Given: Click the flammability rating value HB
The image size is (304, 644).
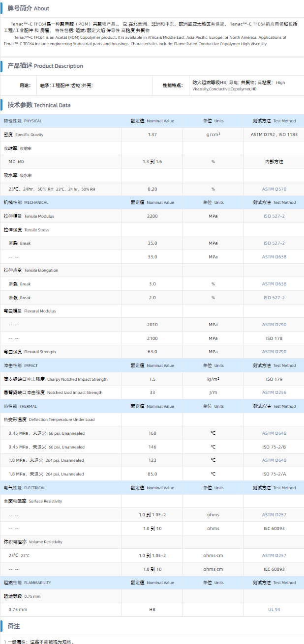Looking at the screenshot, I should pyautogui.click(x=152, y=610).
